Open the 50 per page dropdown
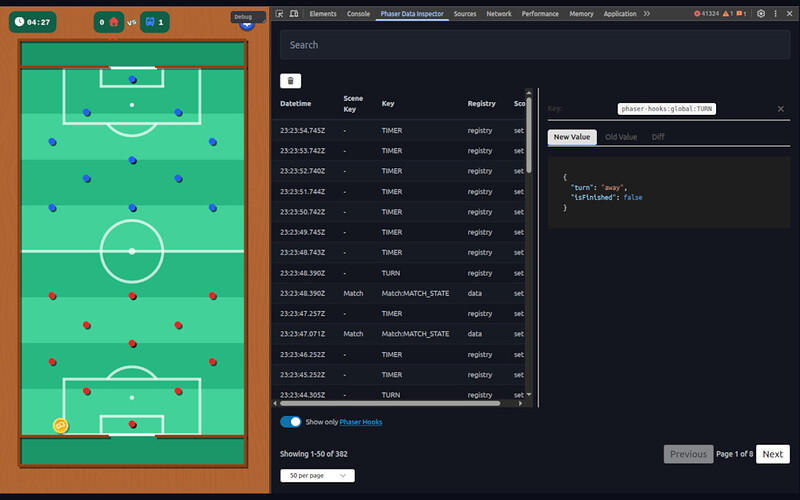Image resolution: width=800 pixels, height=500 pixels. (x=317, y=476)
